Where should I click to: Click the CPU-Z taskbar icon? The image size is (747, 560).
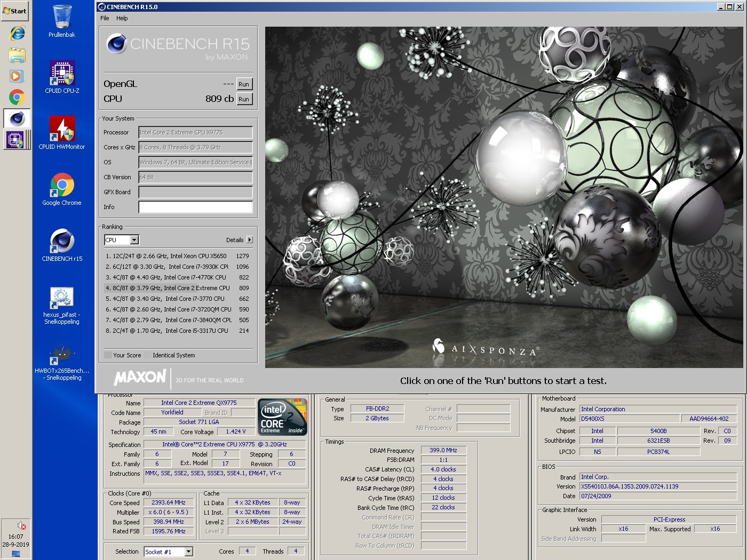[16, 140]
